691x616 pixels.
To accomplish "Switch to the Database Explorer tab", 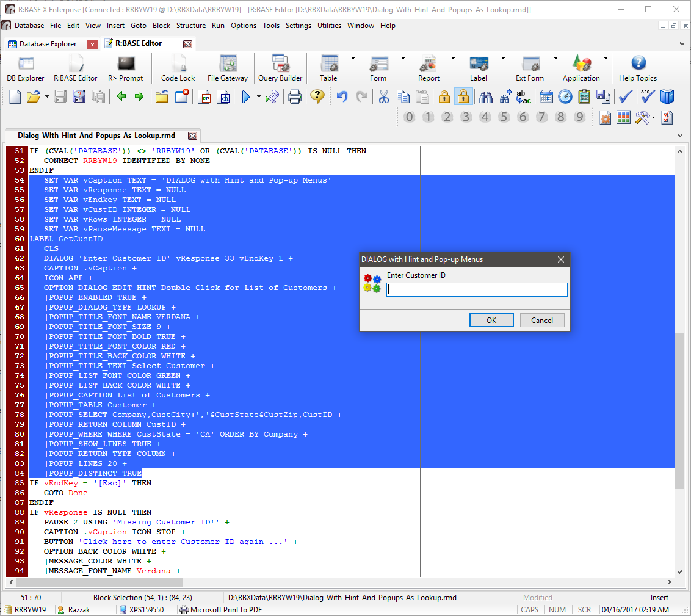I will click(48, 44).
